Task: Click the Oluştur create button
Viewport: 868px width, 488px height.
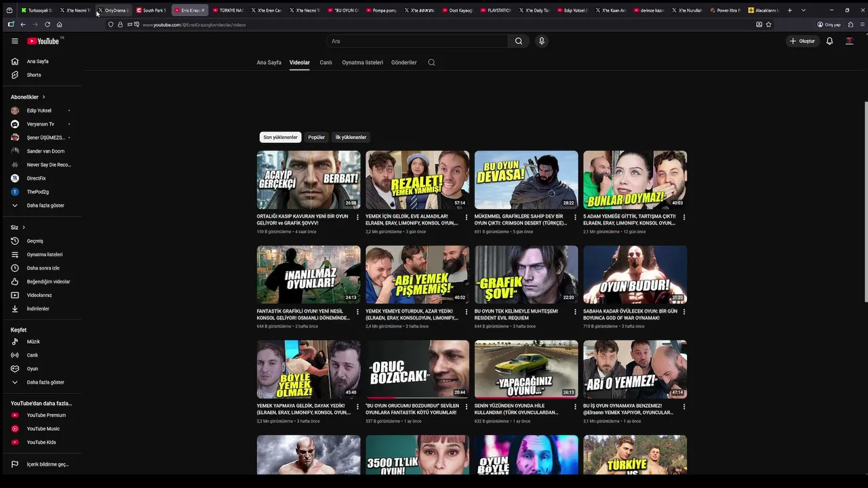Action: (x=802, y=41)
